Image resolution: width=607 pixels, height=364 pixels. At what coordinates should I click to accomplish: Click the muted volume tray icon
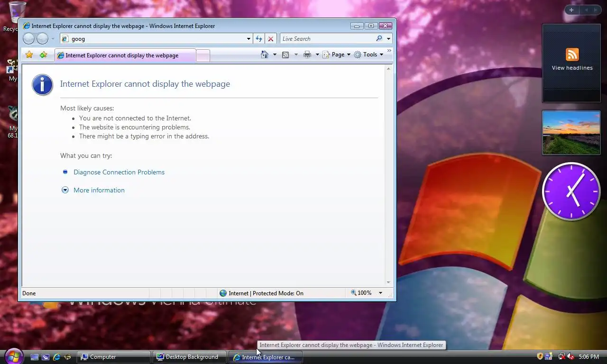(x=570, y=356)
